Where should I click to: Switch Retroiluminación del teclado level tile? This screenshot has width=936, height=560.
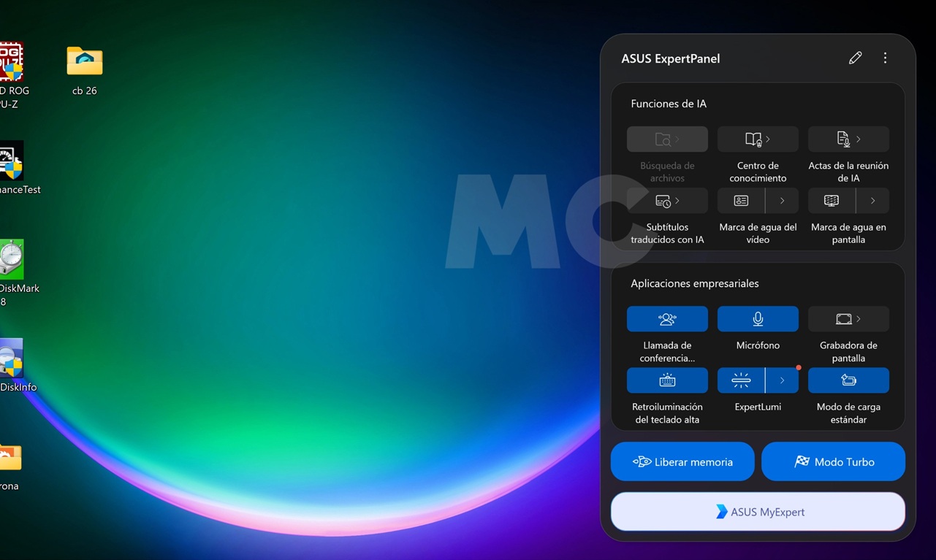pos(667,380)
